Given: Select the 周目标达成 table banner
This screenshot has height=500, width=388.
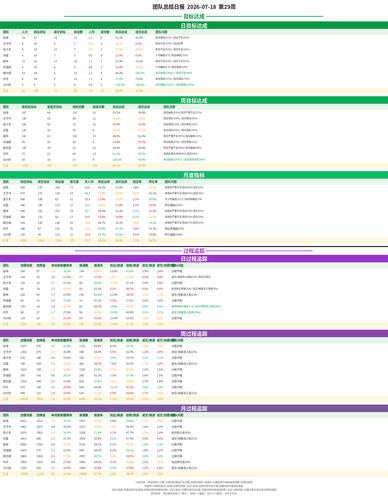Looking at the screenshot, I should [x=194, y=100].
